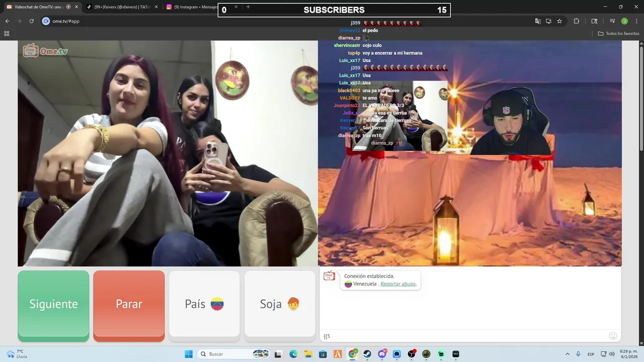644x362 pixels.
Task: Open the Windows Start menu
Action: [189, 354]
